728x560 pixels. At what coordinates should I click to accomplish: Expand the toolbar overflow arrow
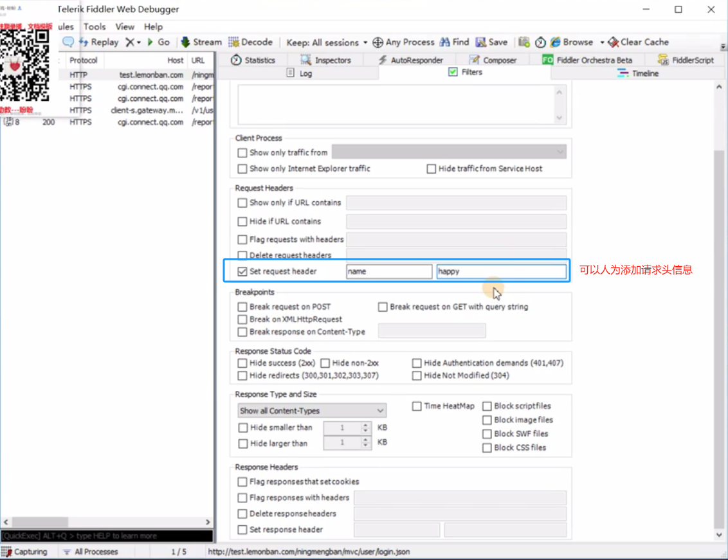(723, 46)
